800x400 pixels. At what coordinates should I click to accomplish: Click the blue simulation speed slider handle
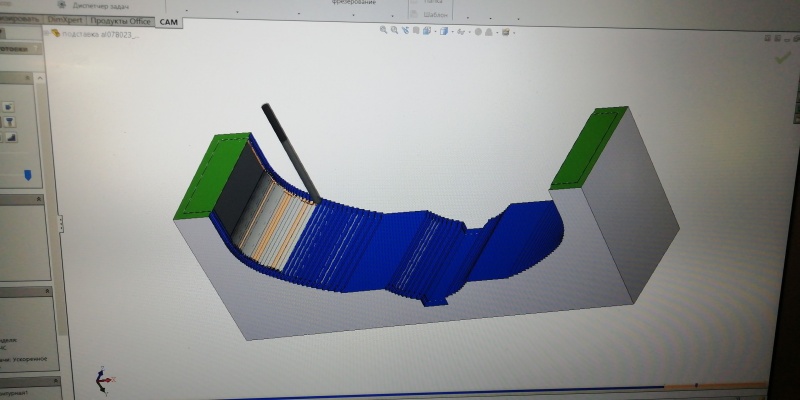pyautogui.click(x=28, y=175)
